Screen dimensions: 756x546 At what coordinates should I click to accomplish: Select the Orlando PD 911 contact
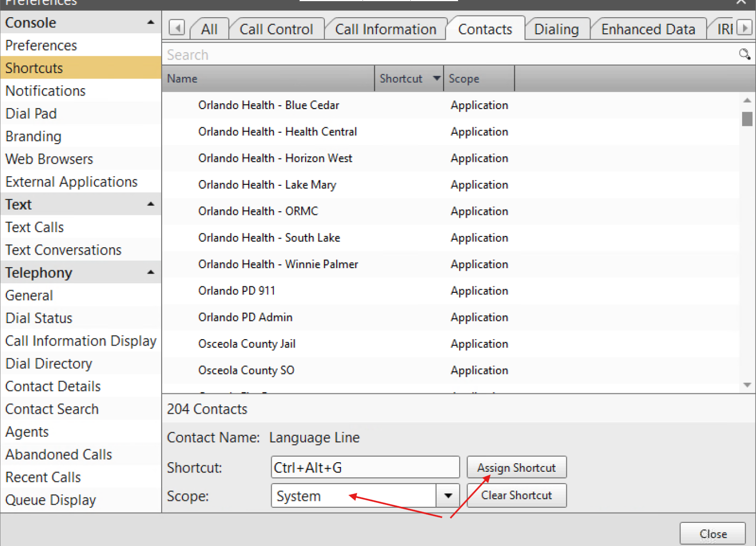[x=451, y=291]
